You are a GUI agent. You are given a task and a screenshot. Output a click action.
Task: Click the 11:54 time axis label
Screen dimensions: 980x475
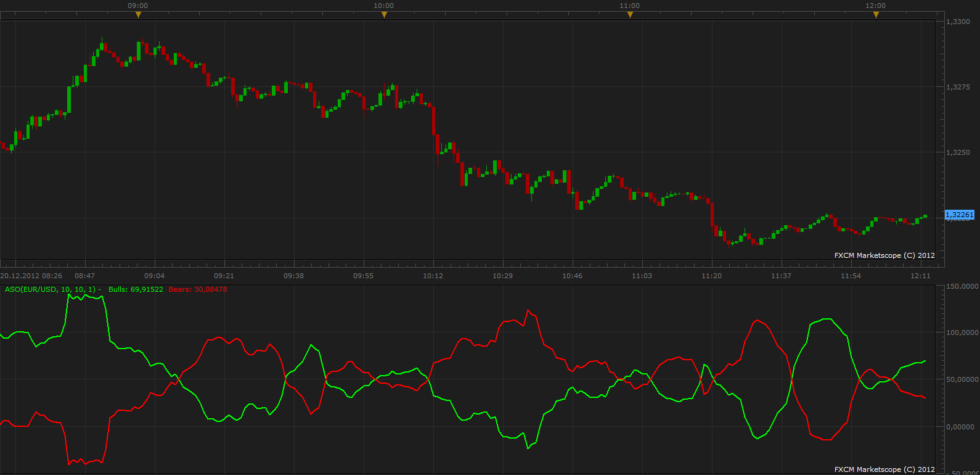851,276
